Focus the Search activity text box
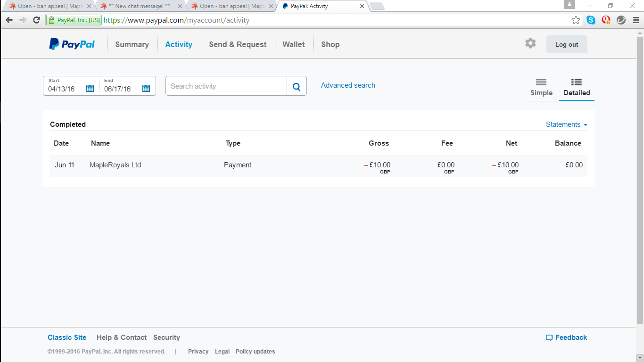 click(226, 86)
